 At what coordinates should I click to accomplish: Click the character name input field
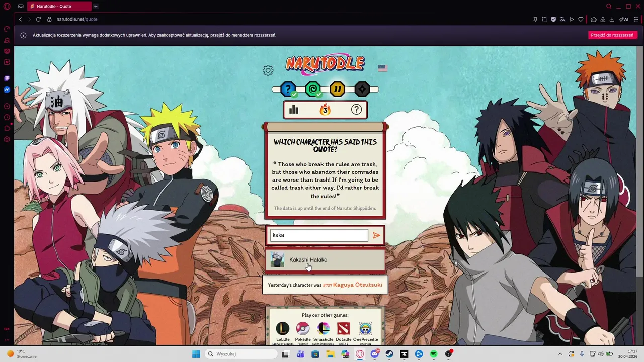tap(319, 235)
